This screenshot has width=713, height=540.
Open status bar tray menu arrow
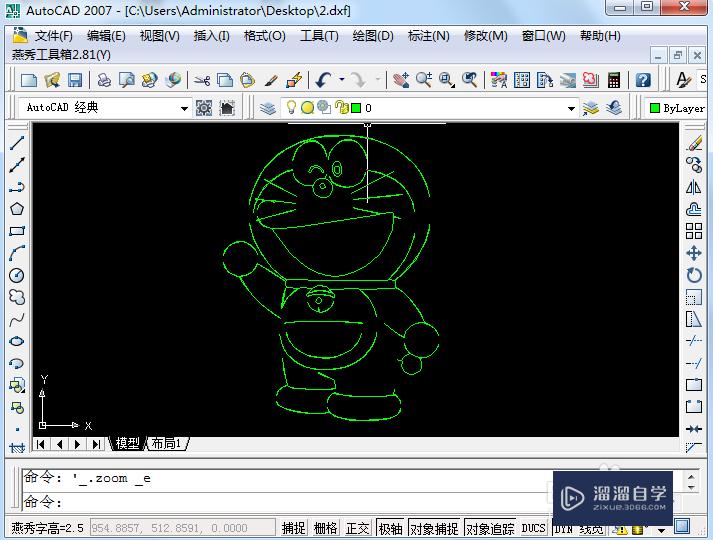pyautogui.click(x=662, y=530)
